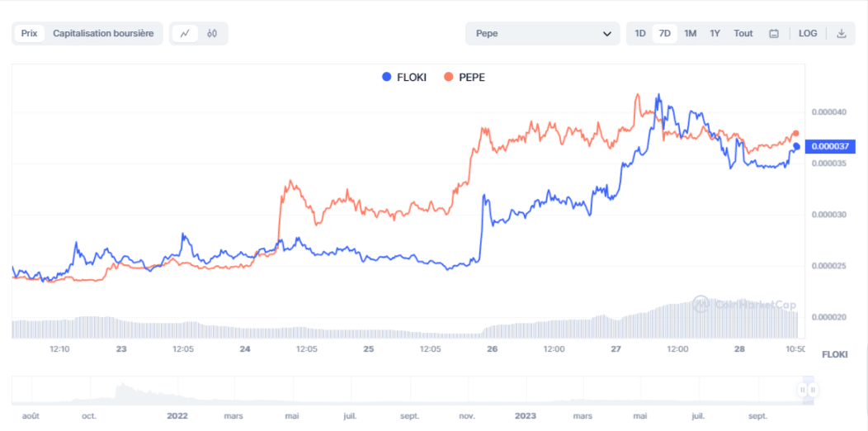The height and width of the screenshot is (431, 868).
Task: Select the Capitalisation boursière tab
Action: [x=103, y=34]
